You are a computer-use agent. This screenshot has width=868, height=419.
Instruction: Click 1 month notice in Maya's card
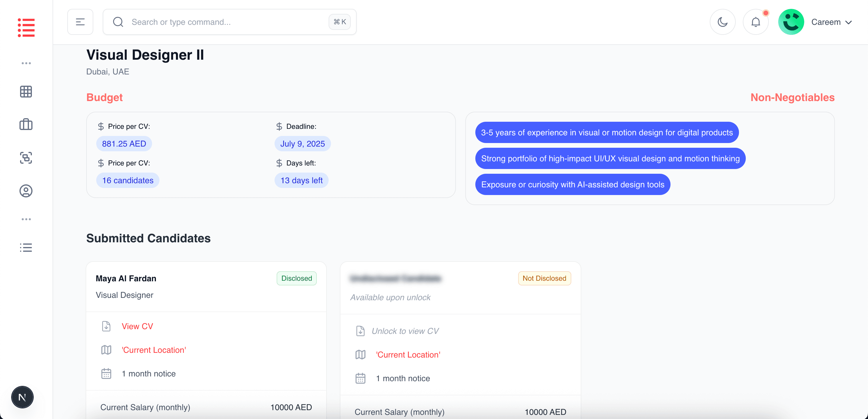pyautogui.click(x=149, y=373)
